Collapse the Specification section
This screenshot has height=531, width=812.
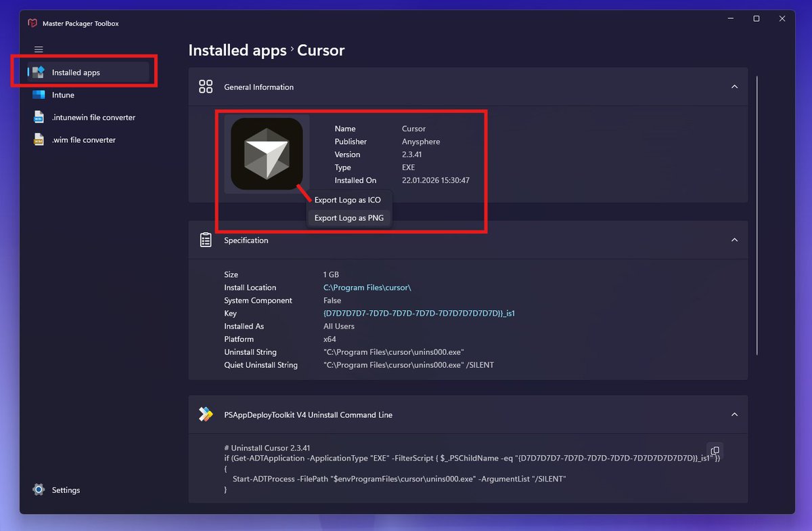pyautogui.click(x=734, y=240)
